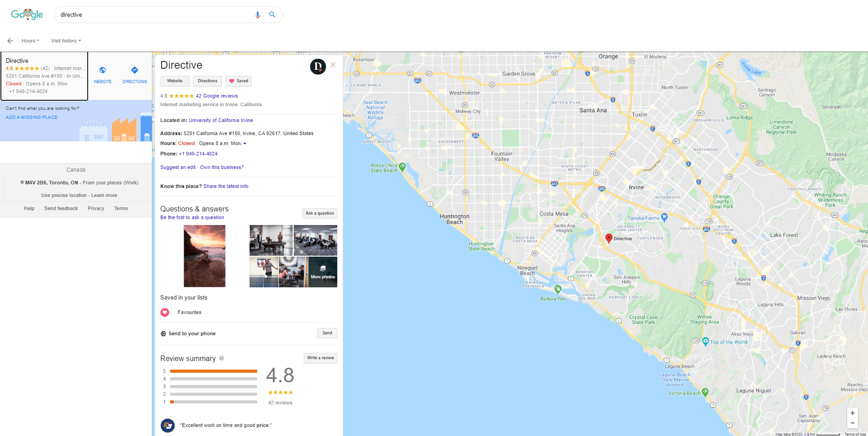868x436 pixels.
Task: Click Use precise location link
Action: [64, 195]
